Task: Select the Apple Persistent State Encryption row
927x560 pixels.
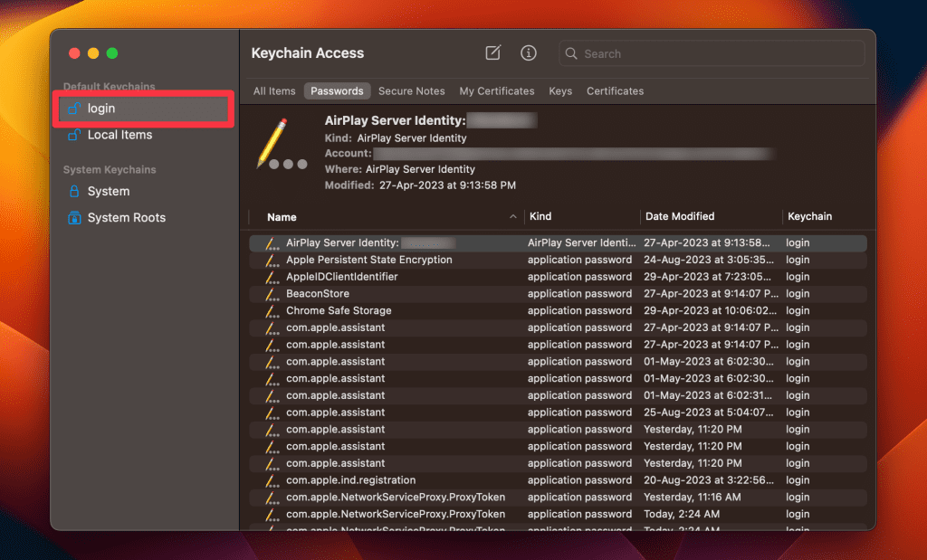Action: pos(558,260)
